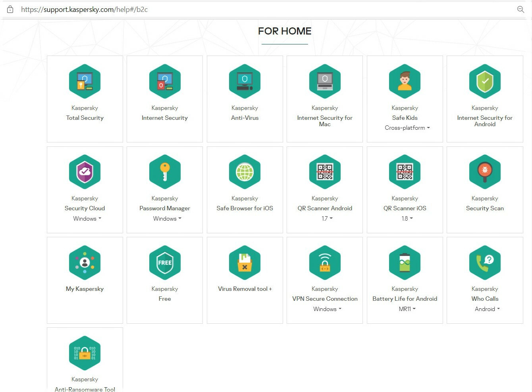
Task: Open the My Kaspersky text link
Action: (x=85, y=289)
